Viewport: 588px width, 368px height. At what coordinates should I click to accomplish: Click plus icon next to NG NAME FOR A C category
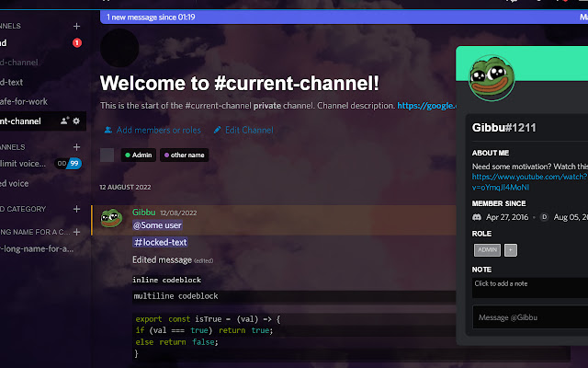76,232
